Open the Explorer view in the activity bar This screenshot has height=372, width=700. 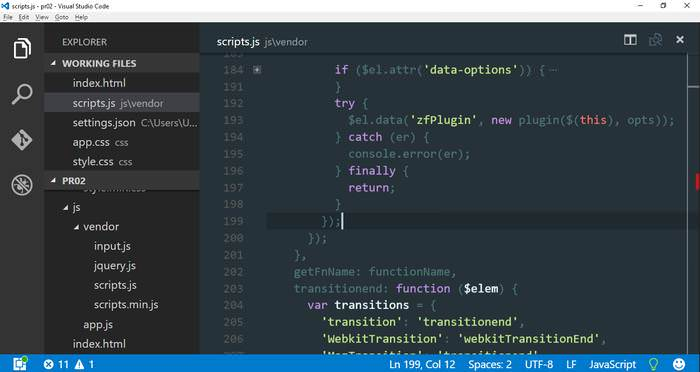tap(22, 48)
